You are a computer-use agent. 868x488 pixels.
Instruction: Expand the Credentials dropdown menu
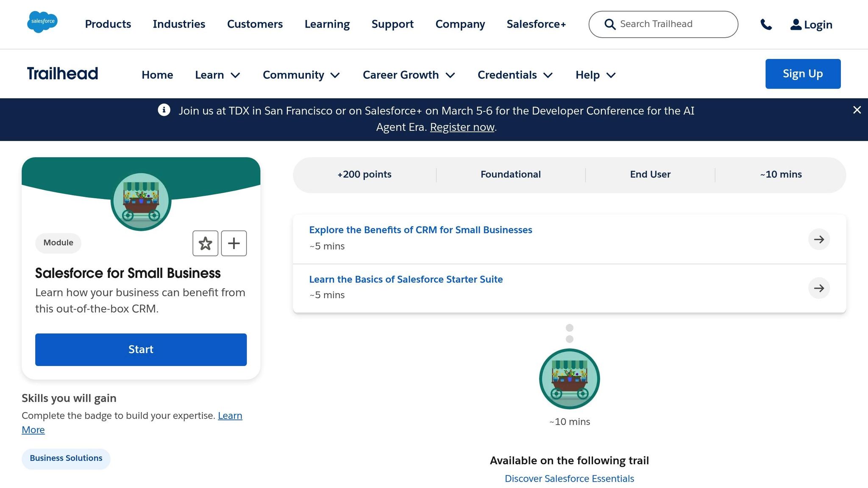coord(515,75)
